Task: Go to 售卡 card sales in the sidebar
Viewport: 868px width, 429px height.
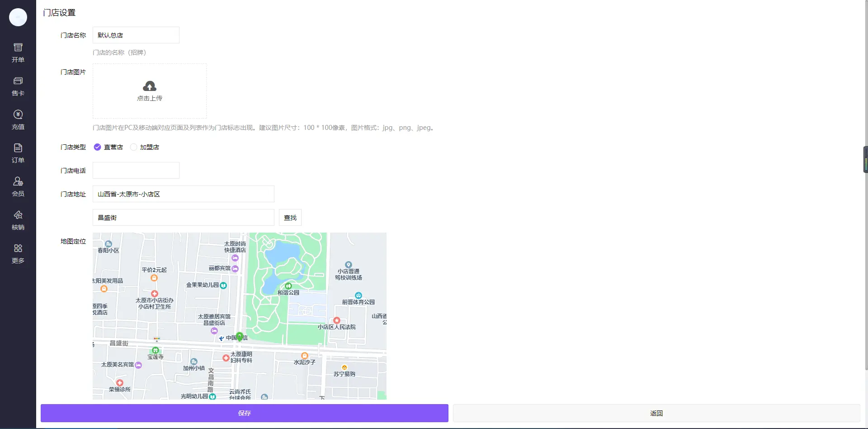Action: (18, 86)
